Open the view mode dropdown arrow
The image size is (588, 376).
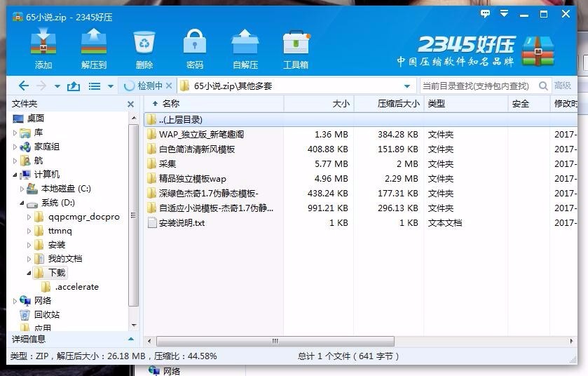tap(111, 86)
